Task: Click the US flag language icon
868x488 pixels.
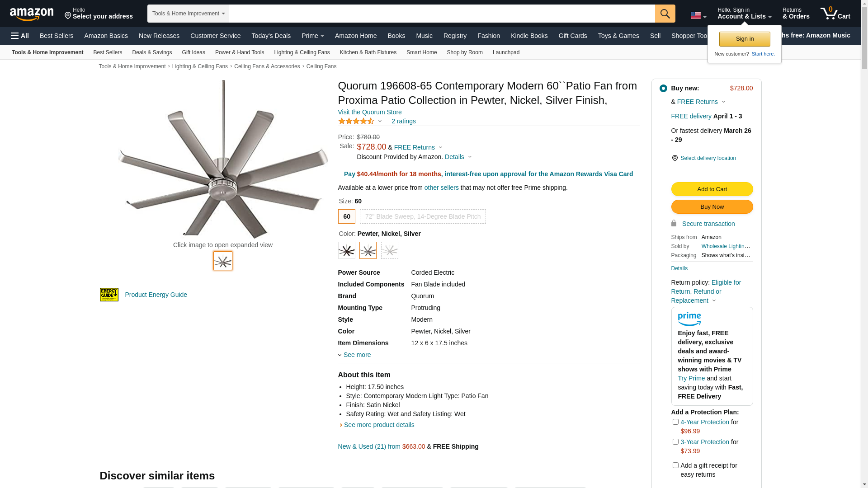Action: coord(698,16)
